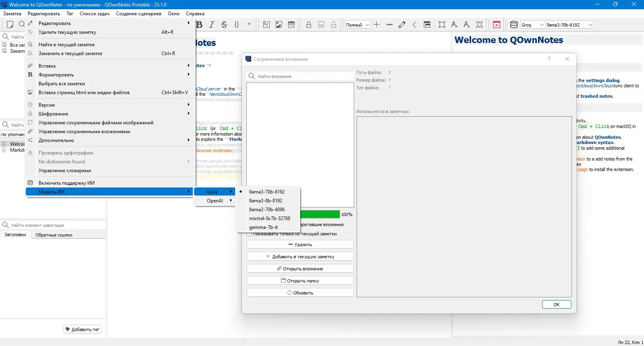This screenshot has height=346, width=644.
Task: Switch to the 'Заголовки' tab
Action: pyautogui.click(x=15, y=235)
